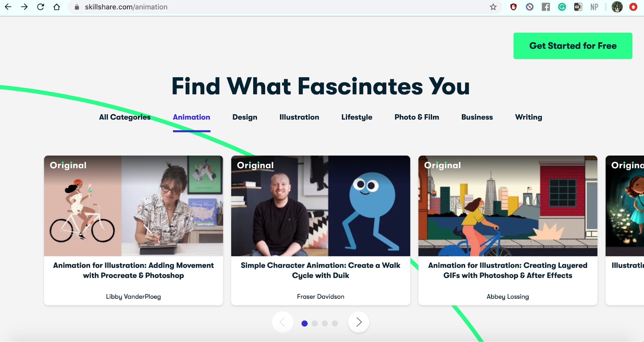Open the browser home page icon

[57, 7]
